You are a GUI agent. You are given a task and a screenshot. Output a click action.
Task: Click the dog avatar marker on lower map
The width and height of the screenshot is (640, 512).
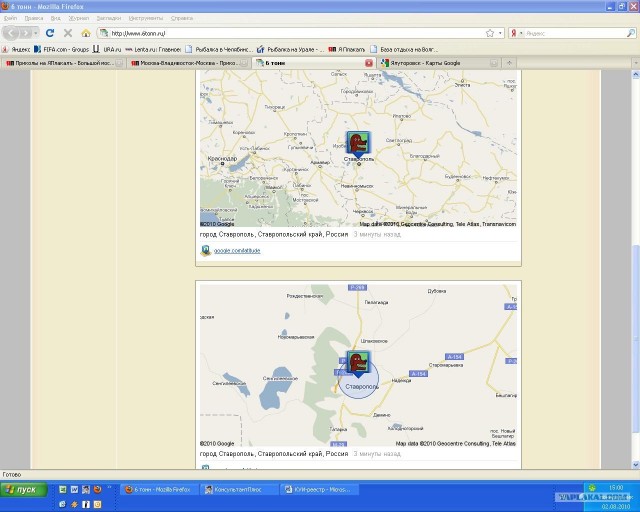(x=358, y=363)
